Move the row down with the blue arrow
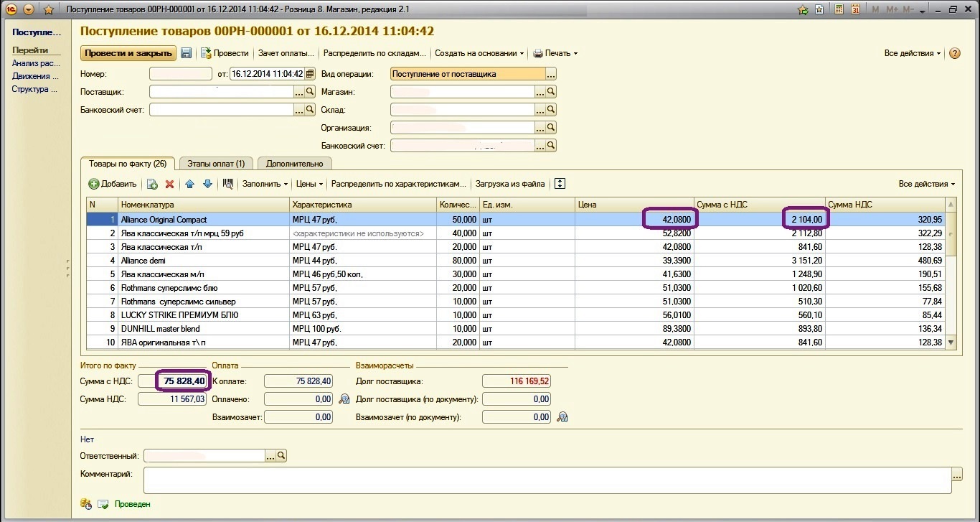 [x=207, y=184]
